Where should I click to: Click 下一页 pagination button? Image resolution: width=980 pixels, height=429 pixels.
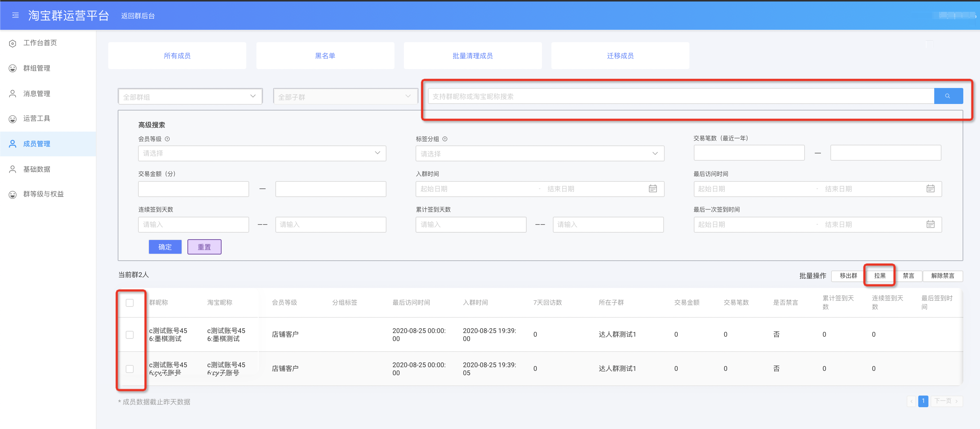click(947, 401)
